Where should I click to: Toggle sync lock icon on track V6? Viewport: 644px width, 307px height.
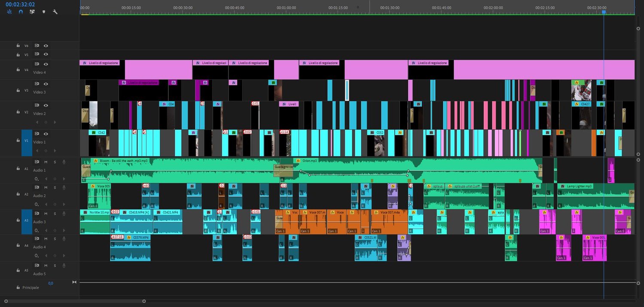pos(37,45)
